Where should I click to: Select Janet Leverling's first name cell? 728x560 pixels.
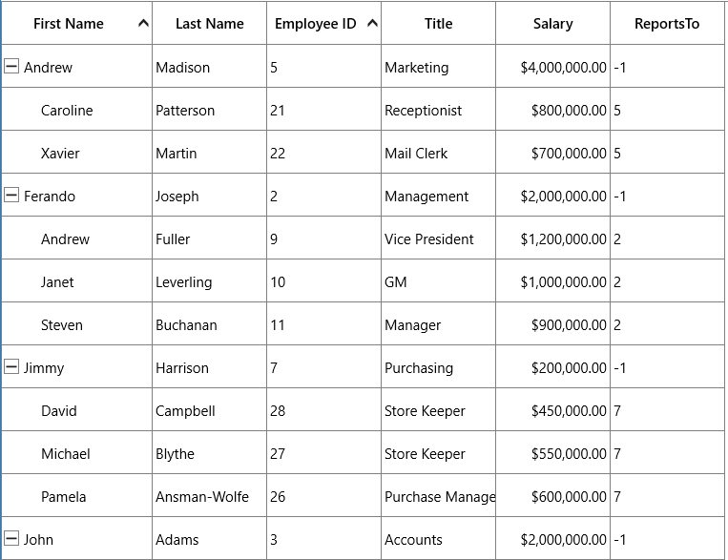point(77,281)
